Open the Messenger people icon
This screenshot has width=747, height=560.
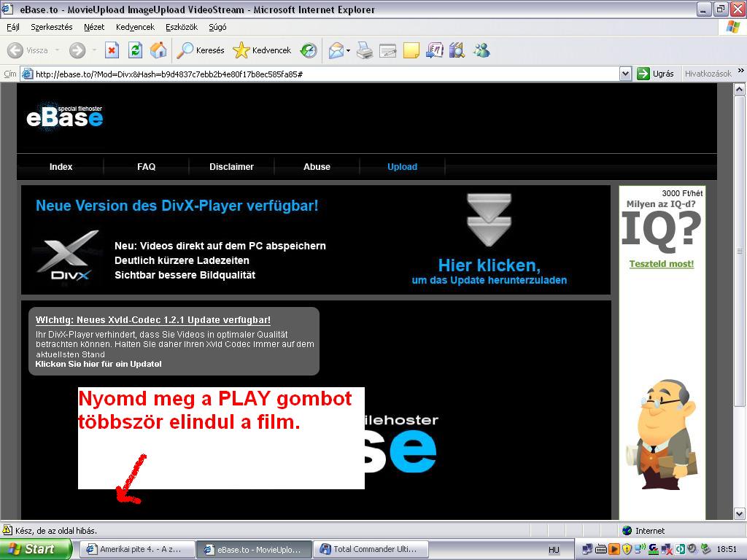pos(481,50)
